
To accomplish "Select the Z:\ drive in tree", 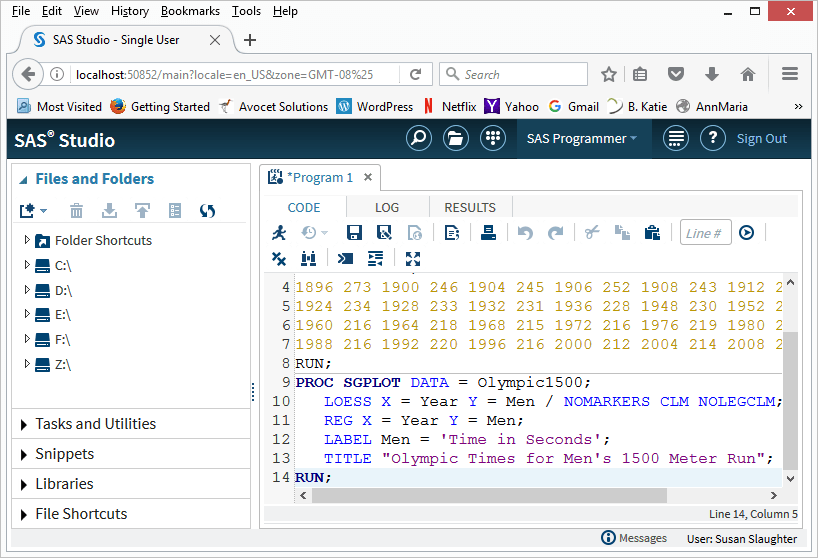I will pos(63,364).
